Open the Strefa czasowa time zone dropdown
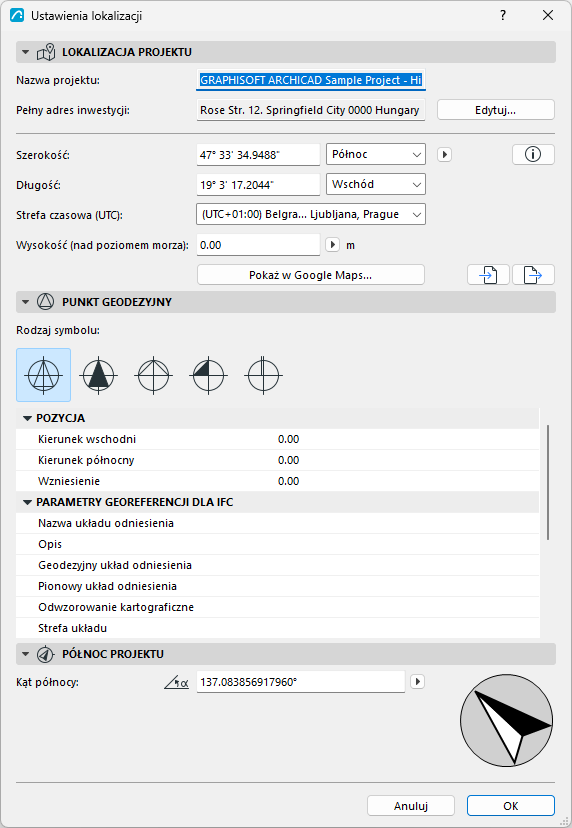Screen dimensions: 572x828 tap(311, 214)
